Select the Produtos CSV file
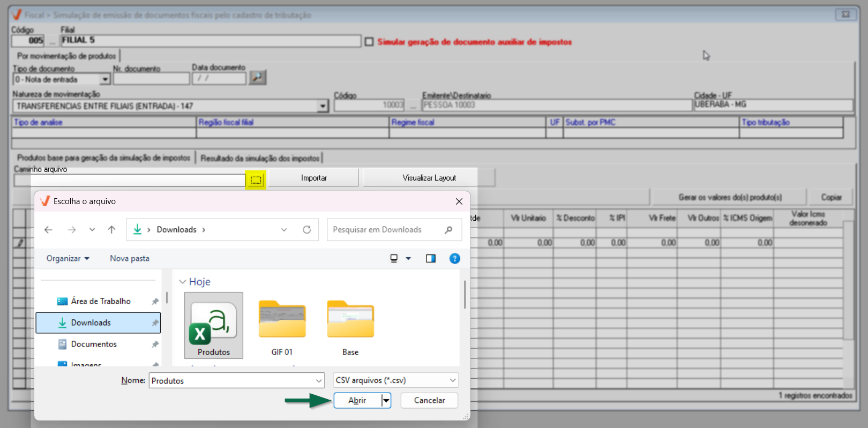Screen dimensions: 868x428 click(x=213, y=325)
